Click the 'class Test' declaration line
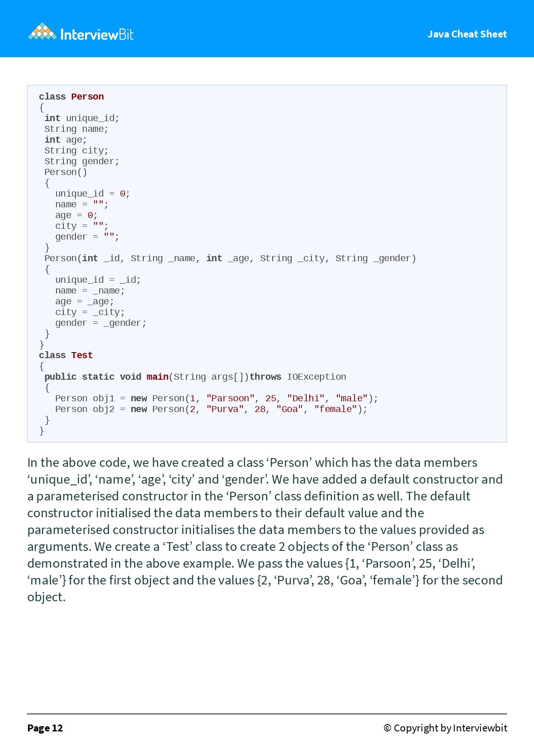 point(66,355)
